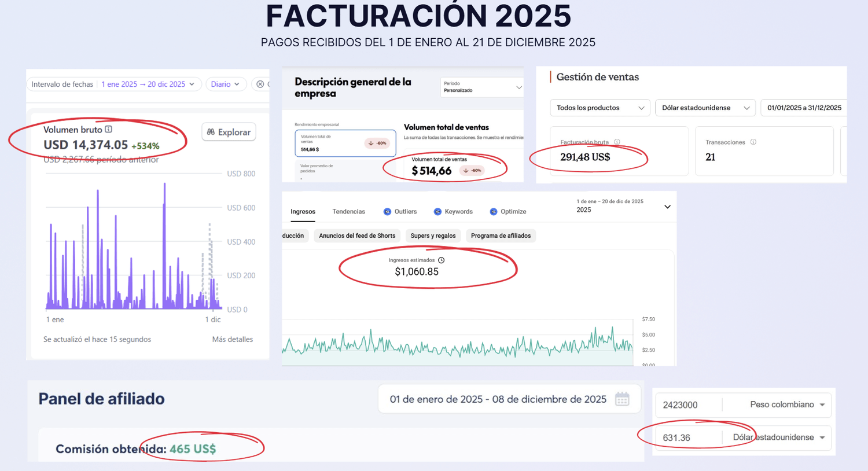Click the Volumen bruto info icon

coord(109,130)
